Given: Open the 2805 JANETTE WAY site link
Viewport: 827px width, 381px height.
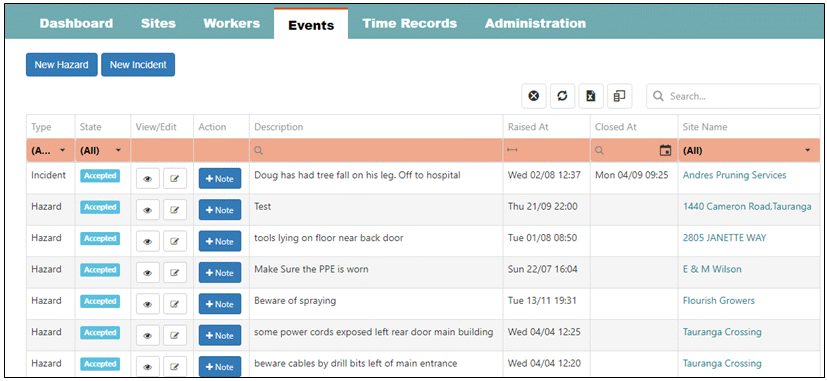Looking at the screenshot, I should (x=724, y=238).
